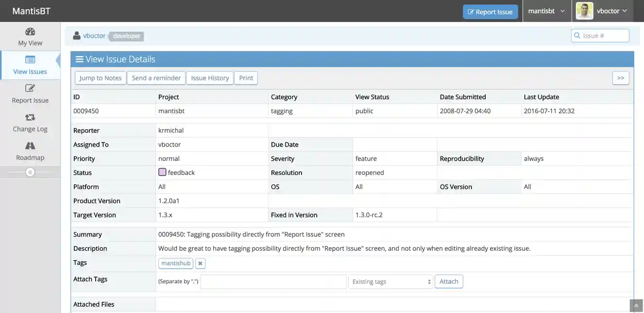
Task: Open the mantisbt project dropdown
Action: click(x=546, y=11)
